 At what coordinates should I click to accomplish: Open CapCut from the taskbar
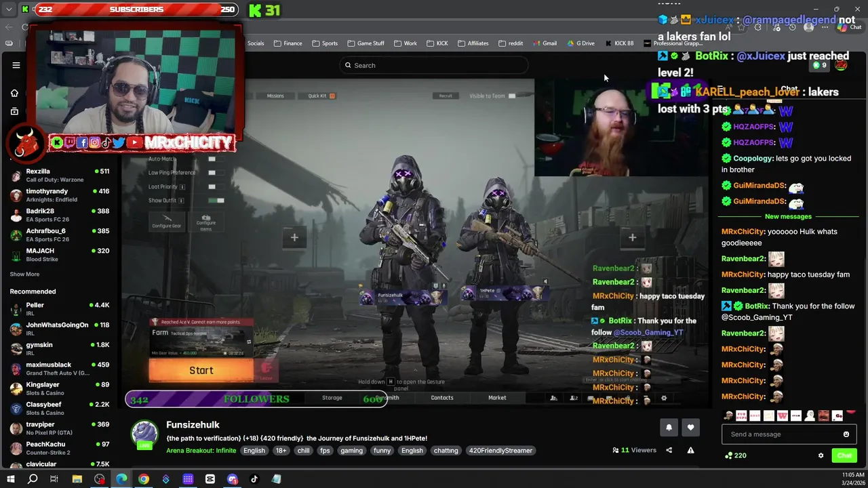(x=210, y=479)
